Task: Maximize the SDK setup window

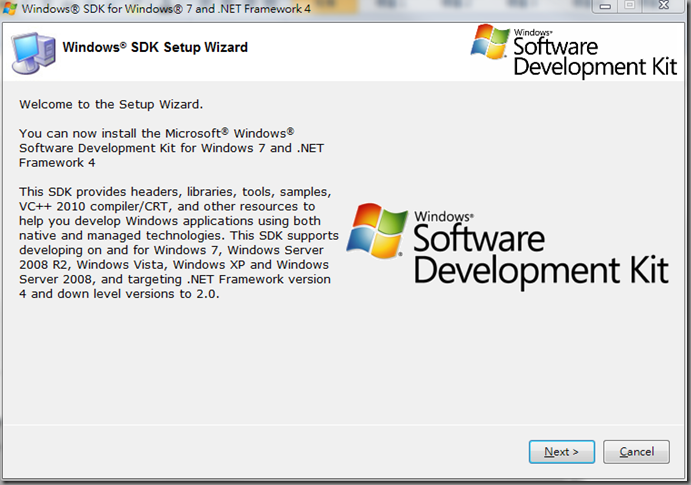Action: point(630,5)
